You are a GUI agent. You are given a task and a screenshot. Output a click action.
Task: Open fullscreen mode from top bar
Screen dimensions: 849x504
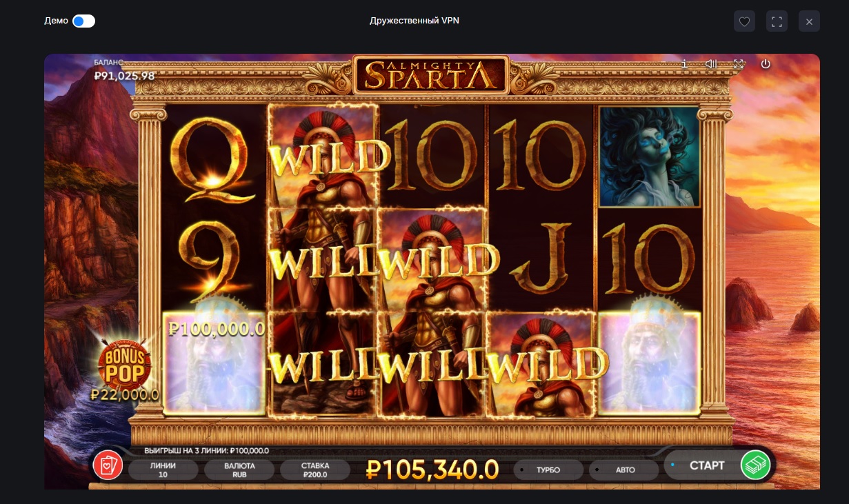pos(777,21)
